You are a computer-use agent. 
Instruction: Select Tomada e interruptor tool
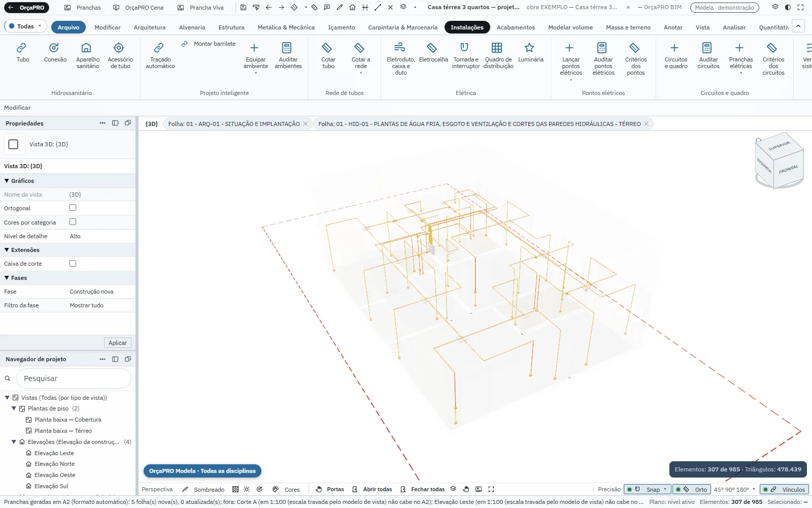[x=465, y=55]
